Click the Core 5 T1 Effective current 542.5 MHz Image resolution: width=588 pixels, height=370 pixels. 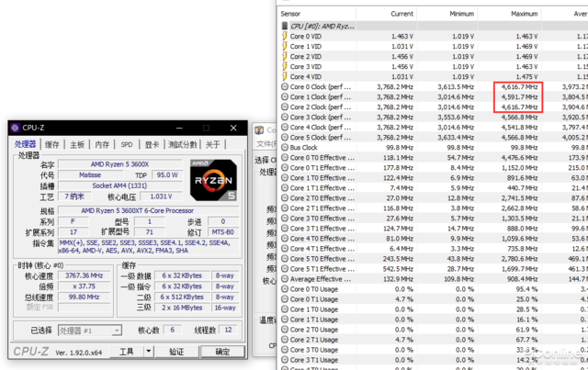(x=398, y=269)
